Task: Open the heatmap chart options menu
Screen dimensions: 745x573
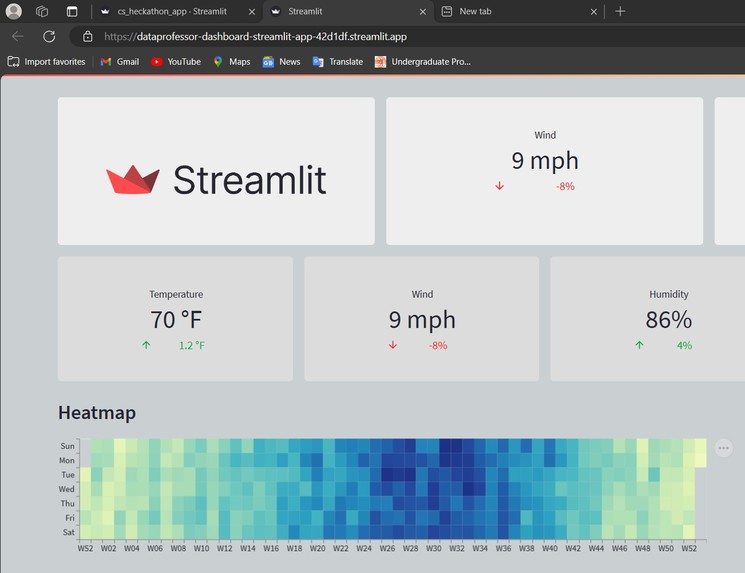Action: (724, 448)
